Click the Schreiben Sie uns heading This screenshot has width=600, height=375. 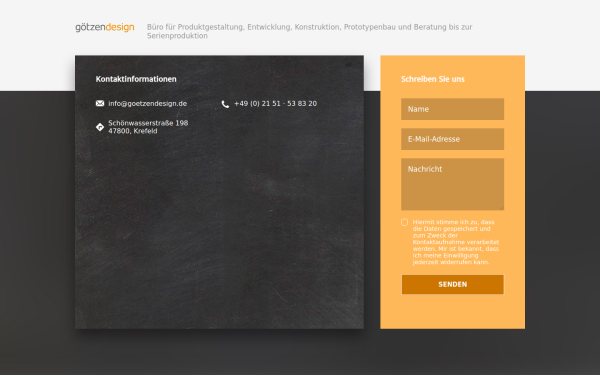(433, 79)
